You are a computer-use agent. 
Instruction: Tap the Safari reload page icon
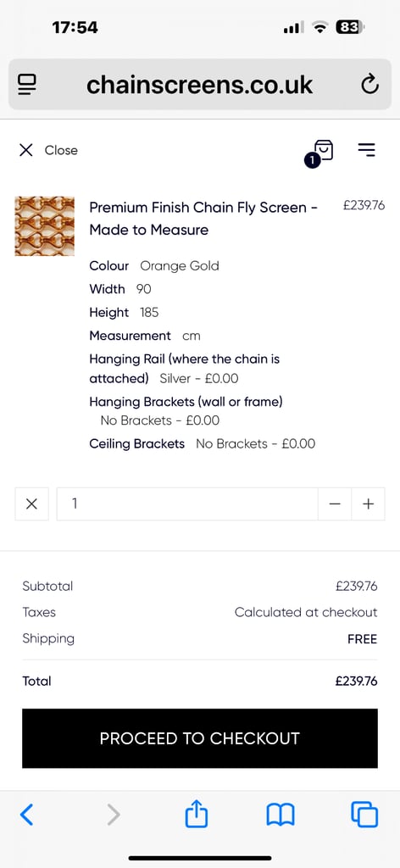coord(369,85)
